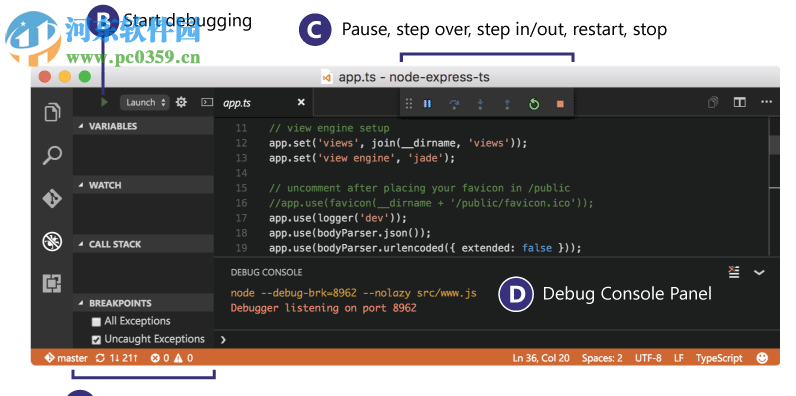
Task: Switch git branch master in status bar
Action: pyautogui.click(x=66, y=358)
